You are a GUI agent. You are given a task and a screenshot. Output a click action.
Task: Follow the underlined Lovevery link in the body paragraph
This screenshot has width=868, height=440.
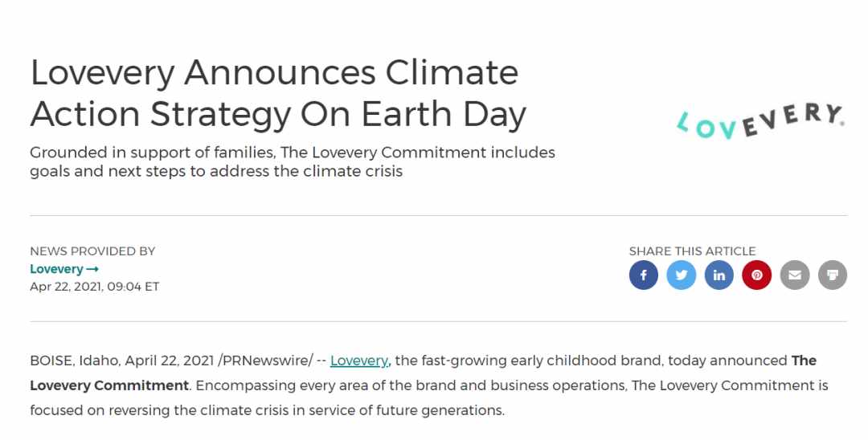coord(359,361)
